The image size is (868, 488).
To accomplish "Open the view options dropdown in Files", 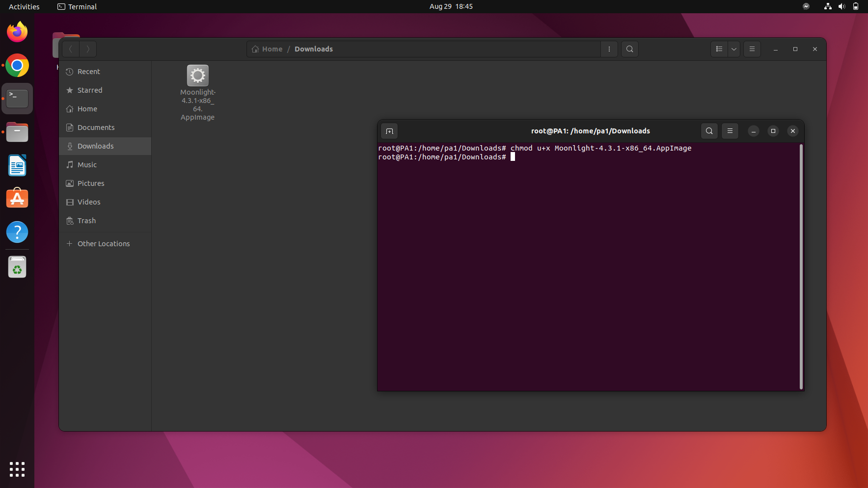I will 733,49.
